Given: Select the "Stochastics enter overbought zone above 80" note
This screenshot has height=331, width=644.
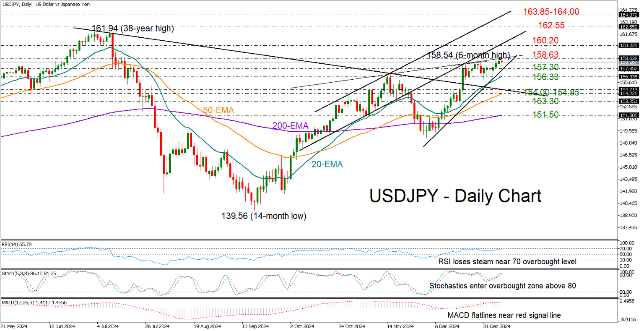Looking at the screenshot, I should tap(502, 286).
